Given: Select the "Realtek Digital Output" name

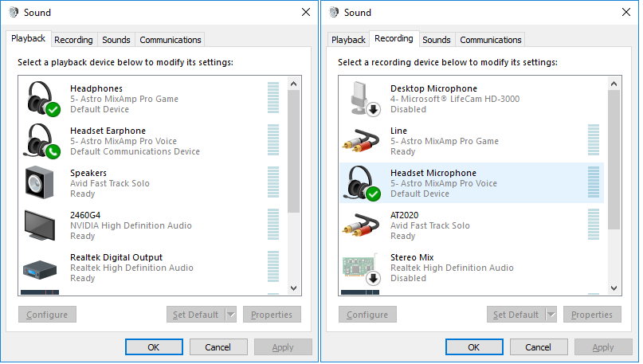Looking at the screenshot, I should coord(116,257).
